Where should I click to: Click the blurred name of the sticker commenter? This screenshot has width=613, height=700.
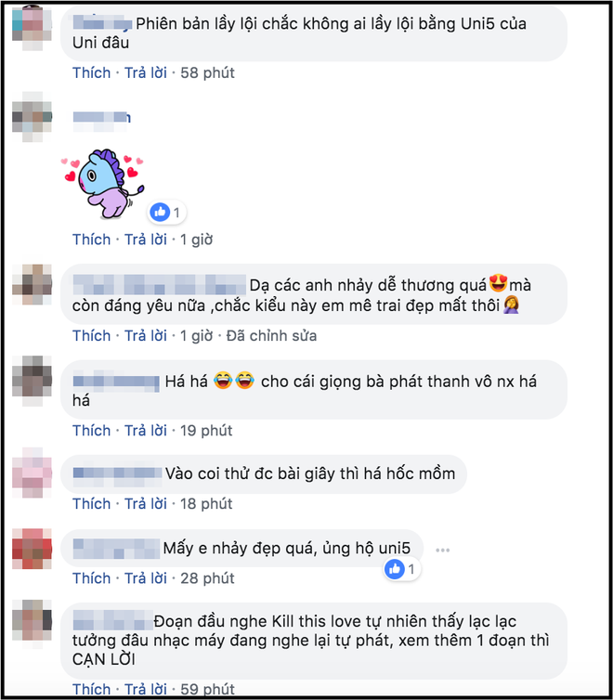(x=102, y=118)
